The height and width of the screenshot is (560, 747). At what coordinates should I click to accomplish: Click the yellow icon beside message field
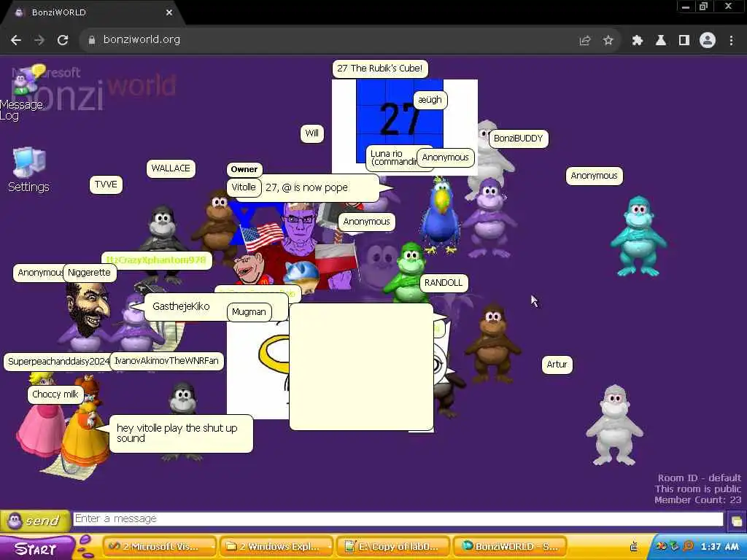pos(736,521)
